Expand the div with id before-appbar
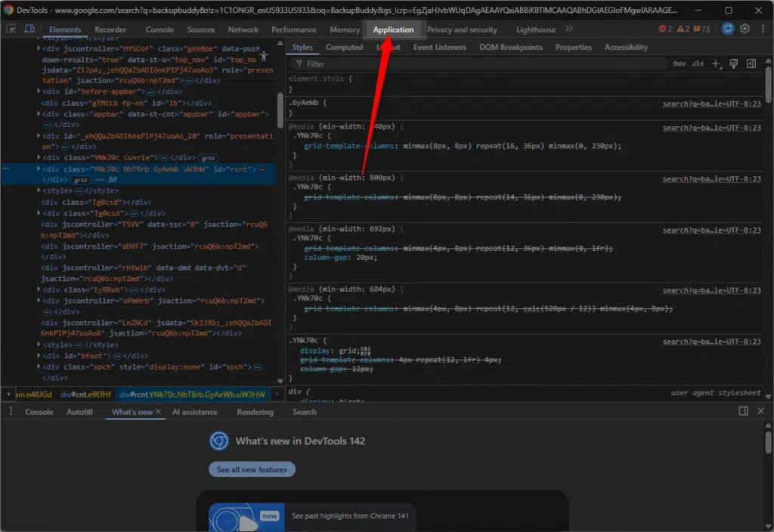774x532 pixels. (x=40, y=91)
